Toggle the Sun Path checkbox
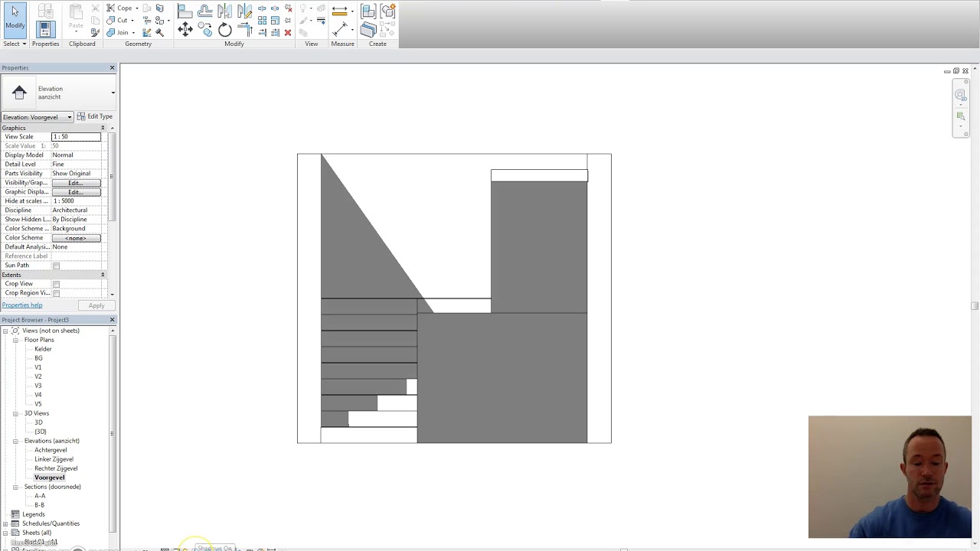 (56, 266)
